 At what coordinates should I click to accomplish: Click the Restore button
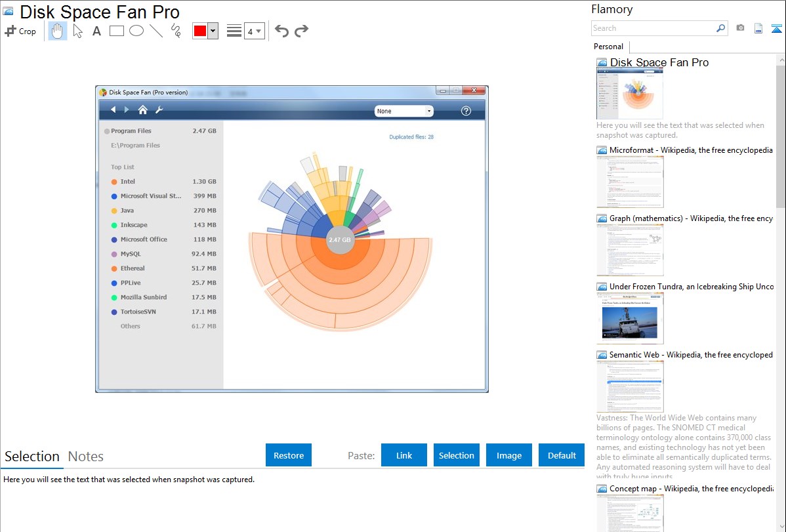289,455
